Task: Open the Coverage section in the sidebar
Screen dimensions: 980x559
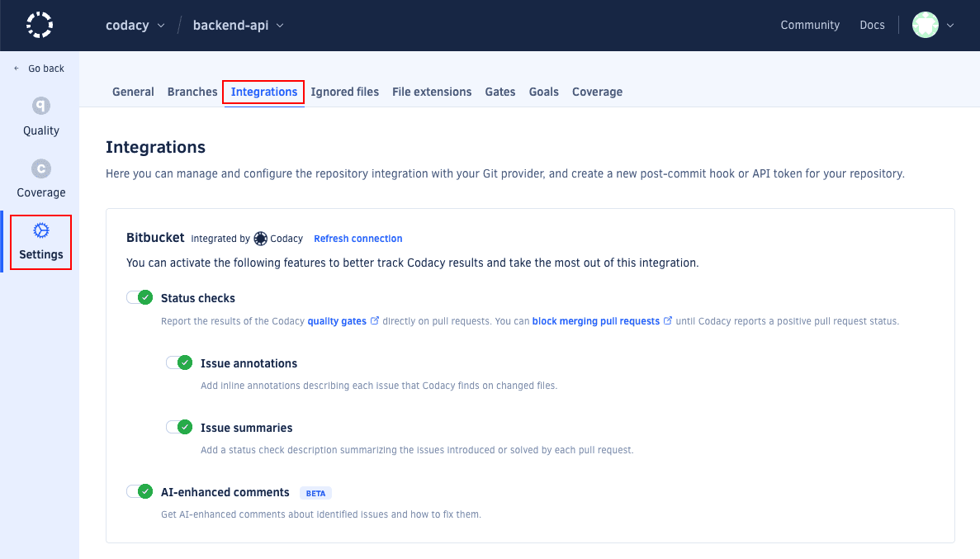Action: click(x=40, y=178)
